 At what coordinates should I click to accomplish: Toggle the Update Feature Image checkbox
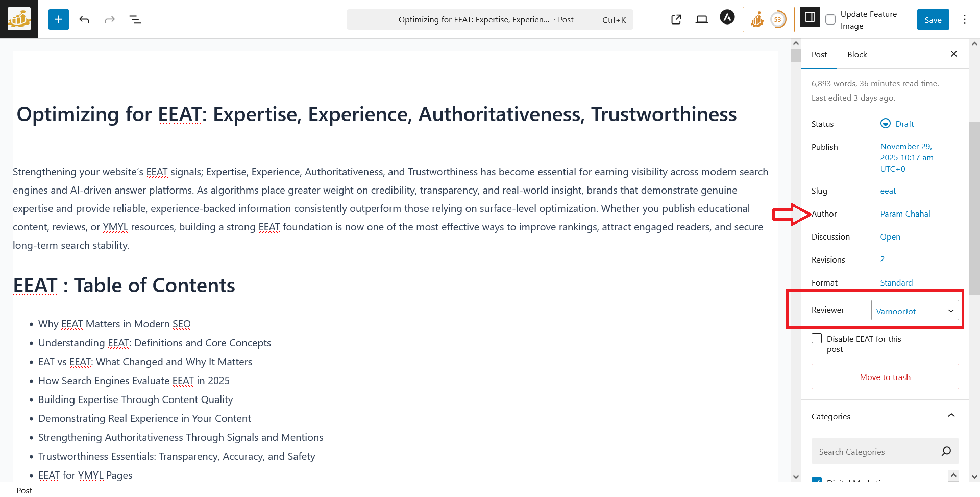(x=830, y=19)
